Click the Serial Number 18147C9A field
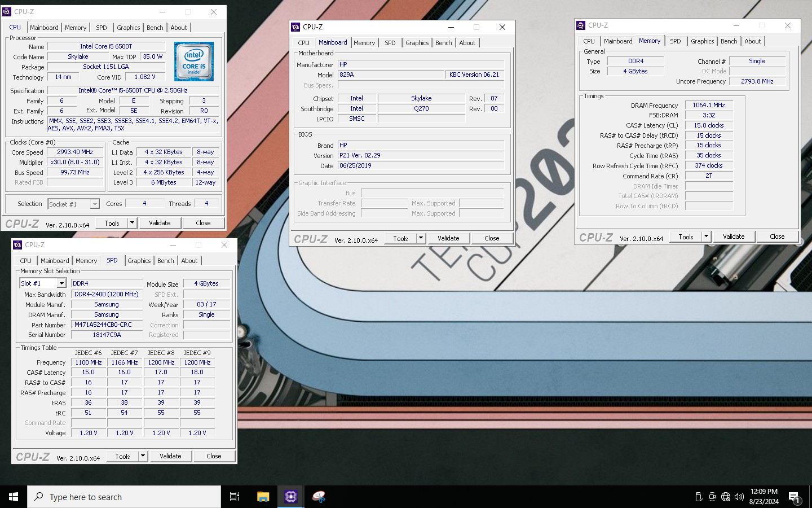Image resolution: width=812 pixels, height=508 pixels. click(x=107, y=335)
